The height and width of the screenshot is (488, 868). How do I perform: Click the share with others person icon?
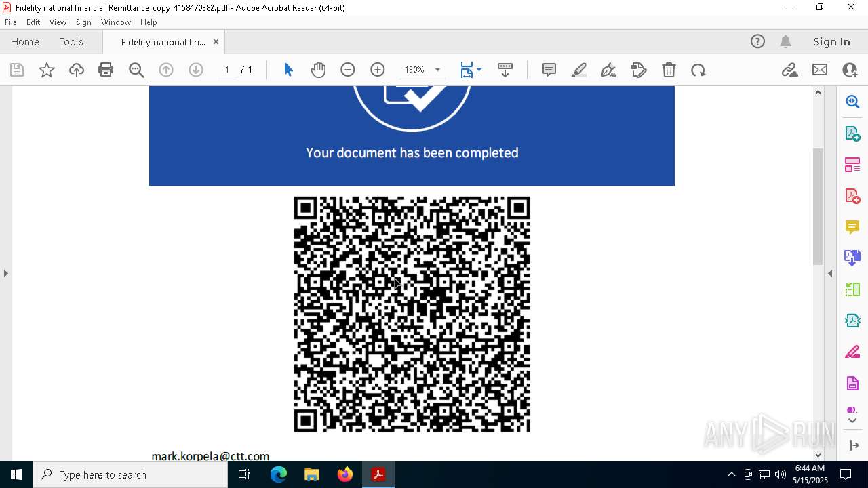pyautogui.click(x=850, y=70)
